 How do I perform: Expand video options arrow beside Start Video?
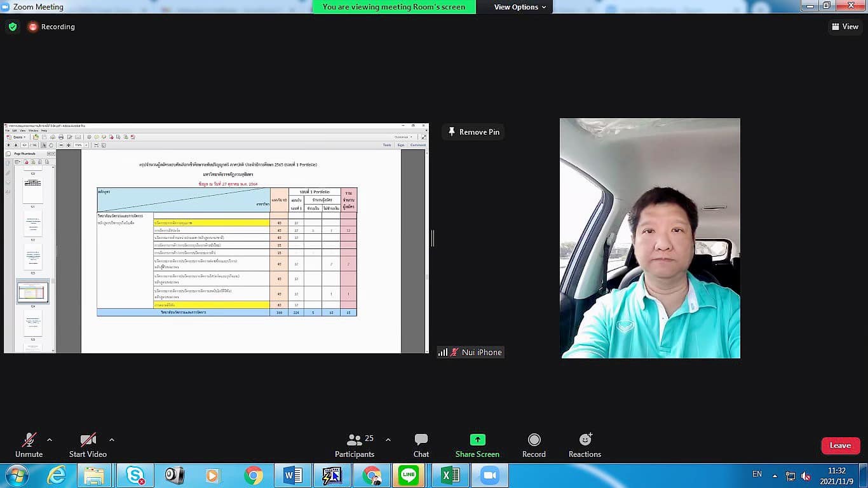point(112,440)
